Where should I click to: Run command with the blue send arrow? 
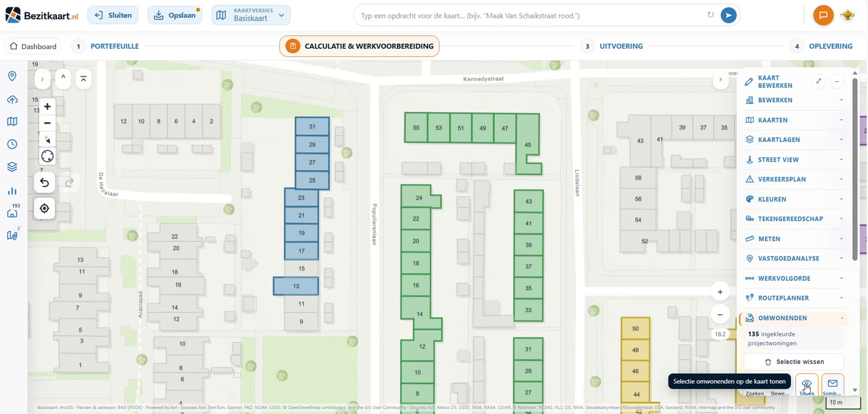click(729, 15)
